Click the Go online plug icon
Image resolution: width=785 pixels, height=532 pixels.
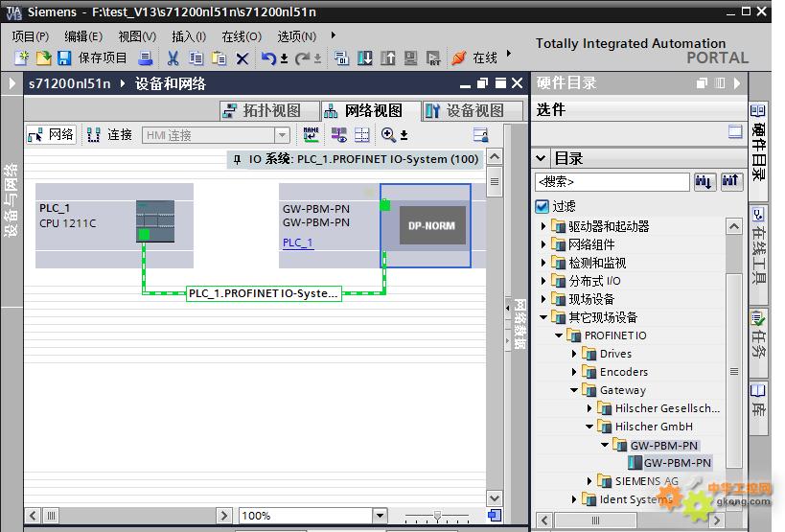click(458, 58)
